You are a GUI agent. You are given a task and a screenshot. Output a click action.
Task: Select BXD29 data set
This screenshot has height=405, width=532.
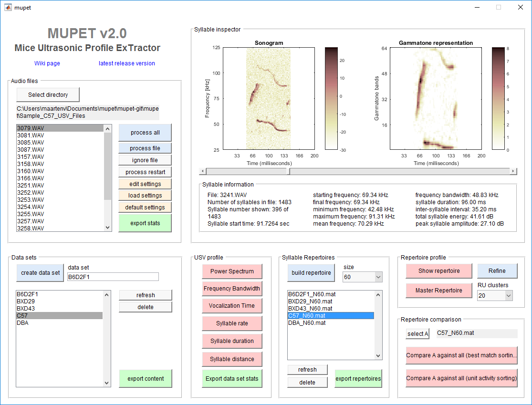(59, 301)
